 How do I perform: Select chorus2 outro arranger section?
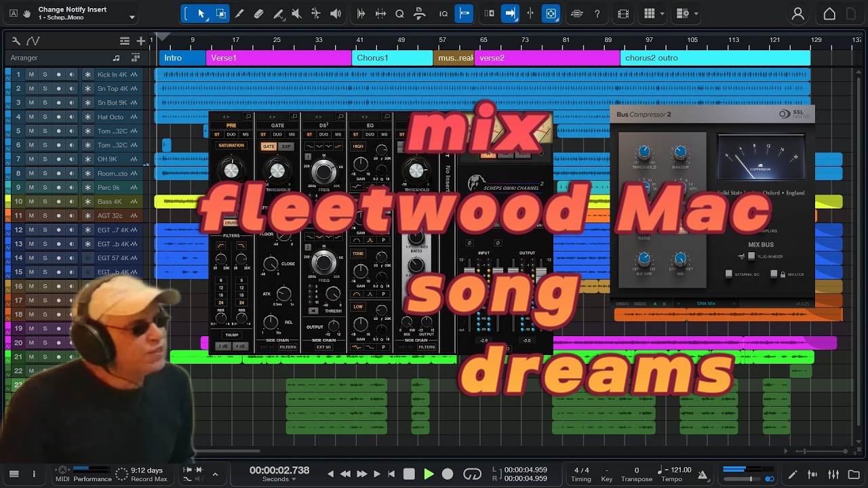[715, 58]
